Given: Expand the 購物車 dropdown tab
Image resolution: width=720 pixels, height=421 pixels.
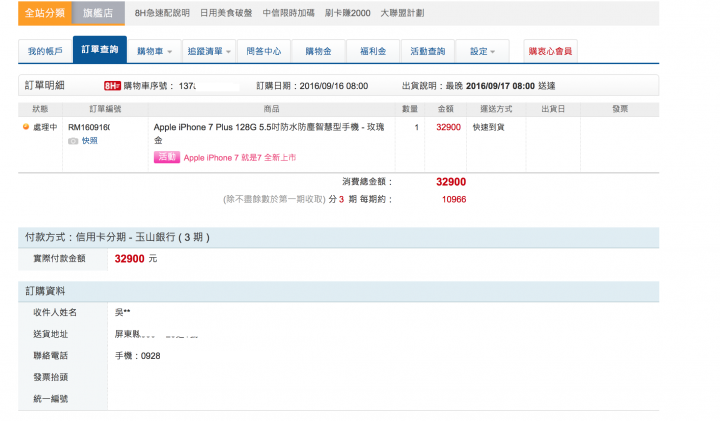Looking at the screenshot, I should [x=154, y=51].
